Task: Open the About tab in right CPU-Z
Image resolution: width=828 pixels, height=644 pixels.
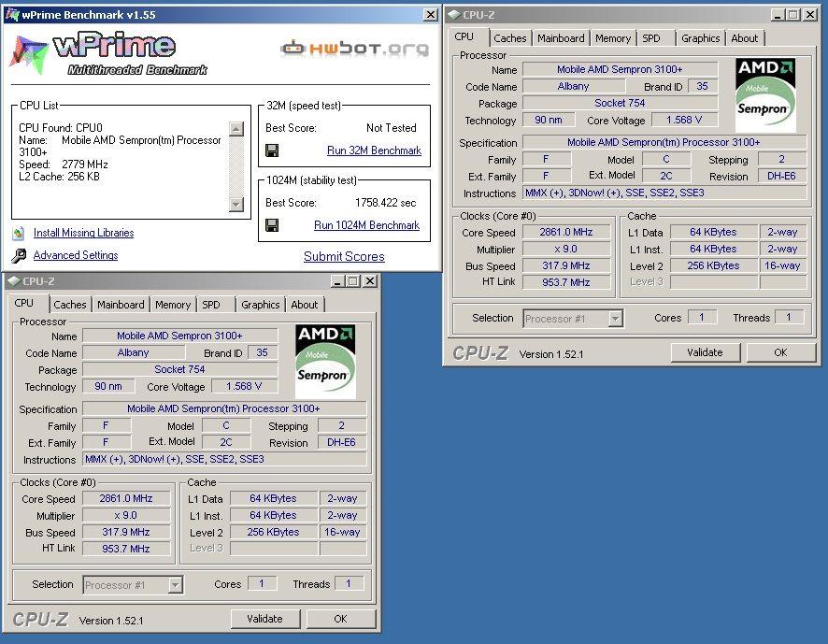Action: (744, 38)
